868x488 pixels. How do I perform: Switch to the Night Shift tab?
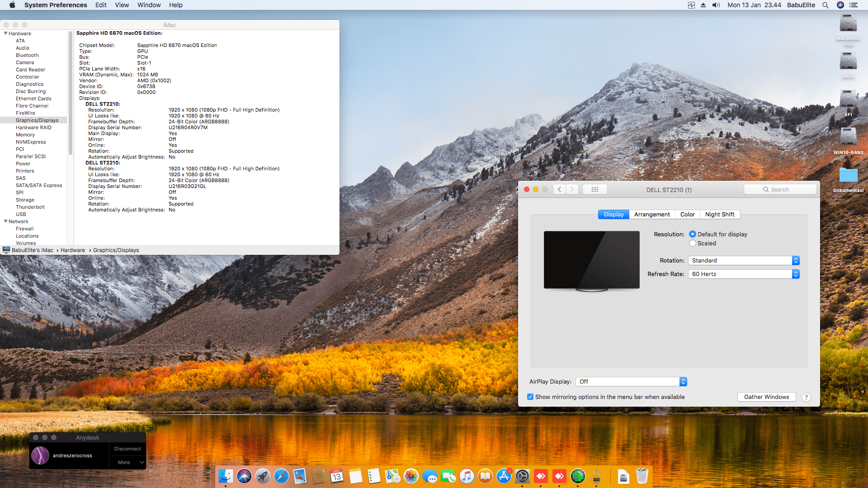[x=720, y=214]
